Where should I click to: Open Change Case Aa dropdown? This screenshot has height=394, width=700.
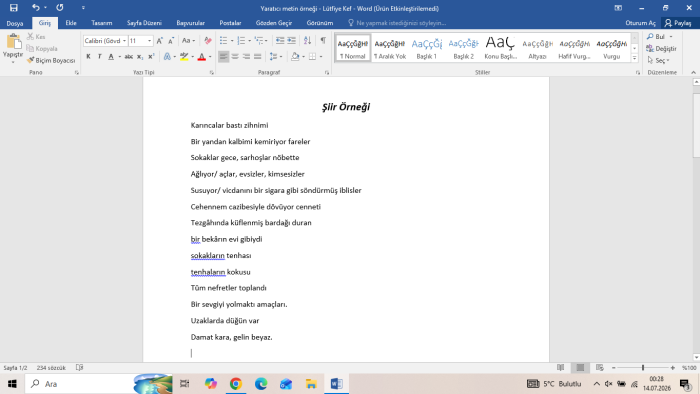(x=188, y=41)
